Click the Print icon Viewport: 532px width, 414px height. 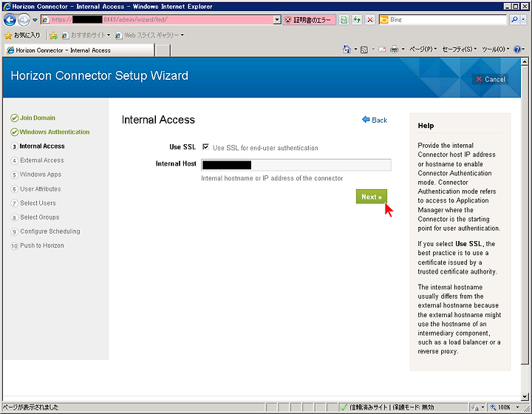coord(394,50)
